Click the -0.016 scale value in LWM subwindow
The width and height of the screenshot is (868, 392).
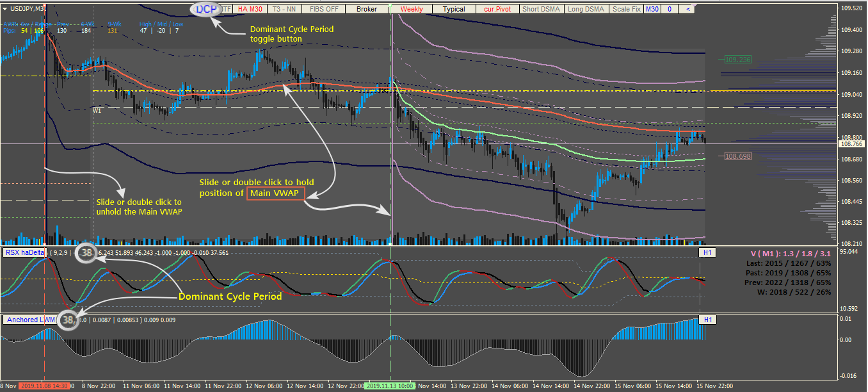pyautogui.click(x=849, y=375)
